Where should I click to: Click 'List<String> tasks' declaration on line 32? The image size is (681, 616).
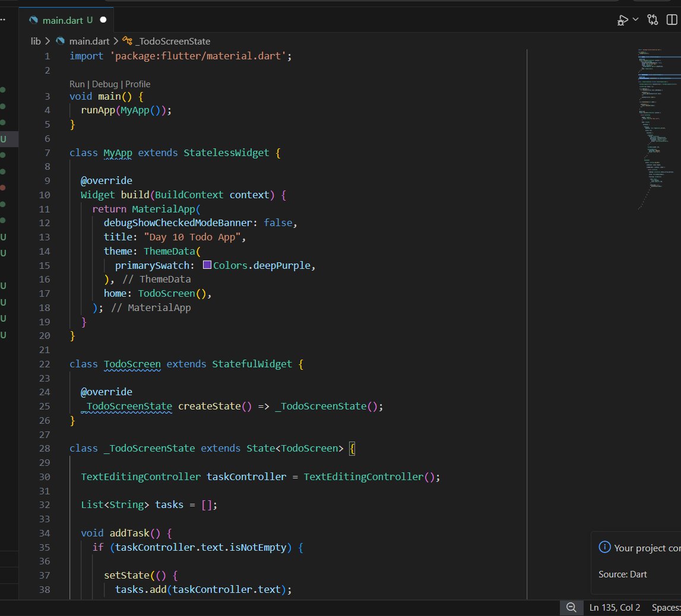pyautogui.click(x=132, y=505)
